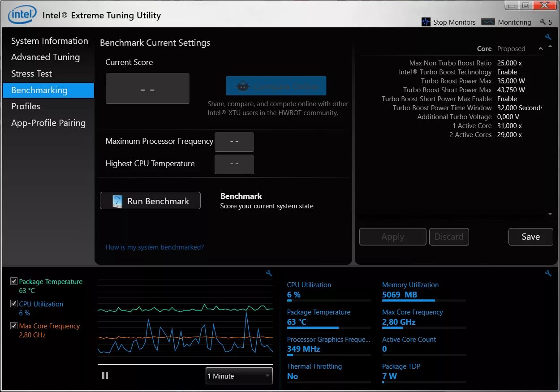Click the Package Temperature progress bar

pos(329,328)
